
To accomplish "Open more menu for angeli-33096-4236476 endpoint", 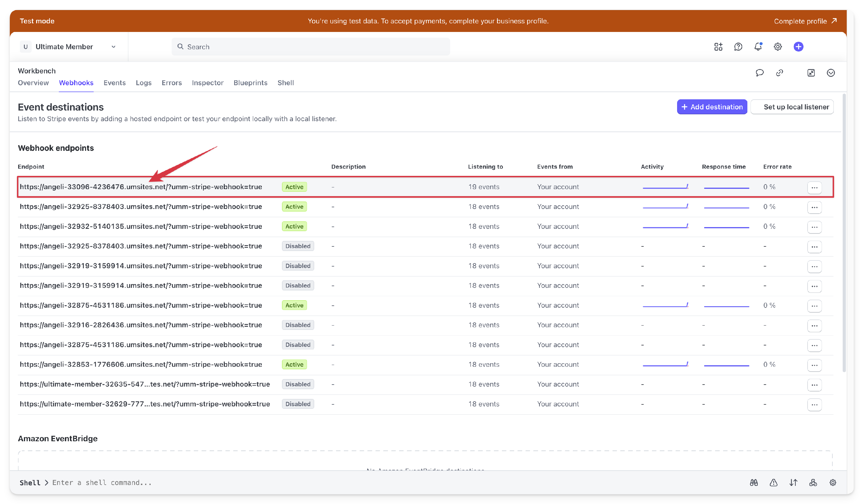I will pyautogui.click(x=814, y=187).
